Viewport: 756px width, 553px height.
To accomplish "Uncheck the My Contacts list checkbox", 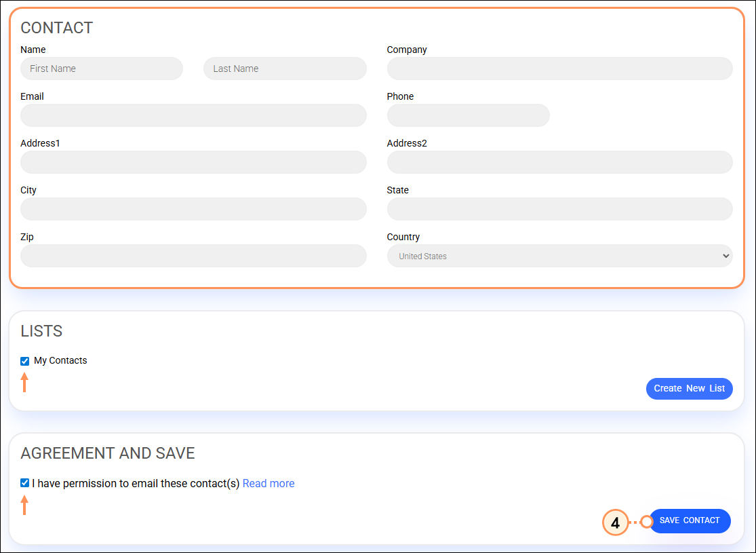I will click(24, 361).
